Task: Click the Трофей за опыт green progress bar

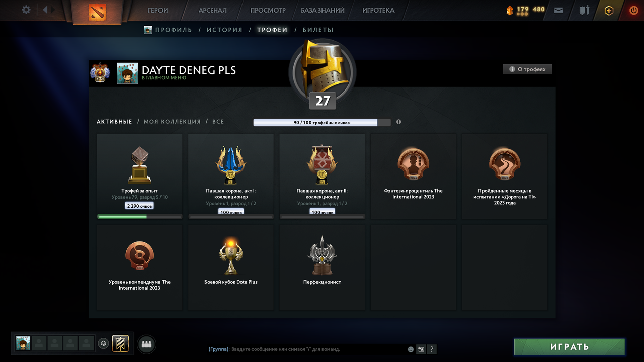Action: click(x=139, y=217)
